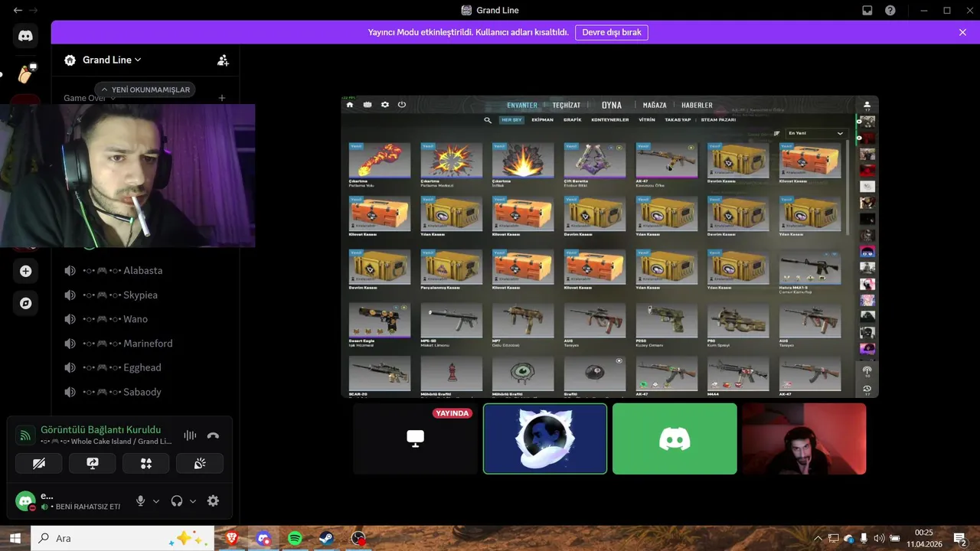Join the Skypiea voice channel
Image resolution: width=980 pixels, height=551 pixels.
click(x=145, y=295)
